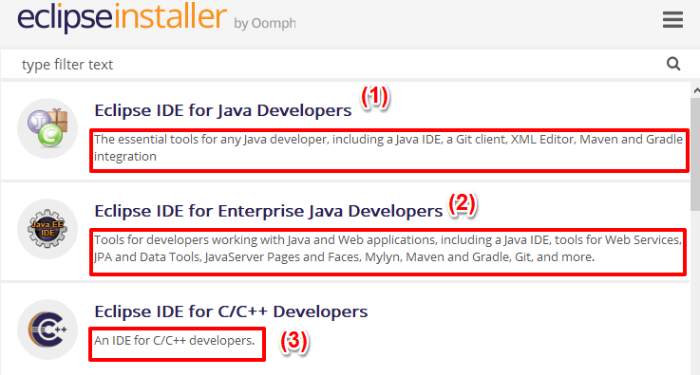Choose Eclipse IDE for Java Developers title

coord(223,110)
